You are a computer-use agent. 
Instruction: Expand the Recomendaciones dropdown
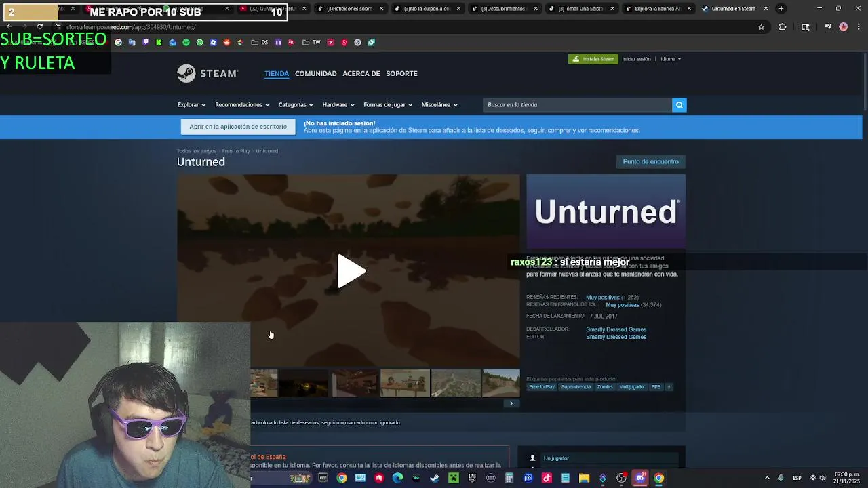point(242,104)
